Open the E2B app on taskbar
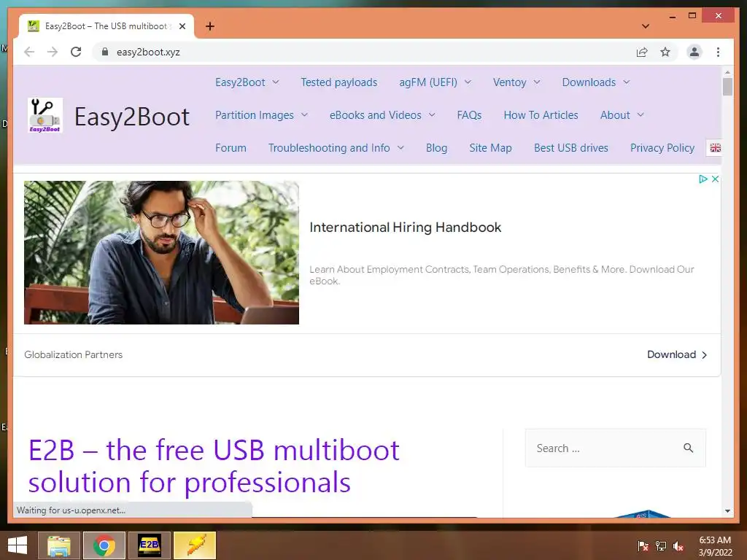The width and height of the screenshot is (747, 560). pos(149,545)
